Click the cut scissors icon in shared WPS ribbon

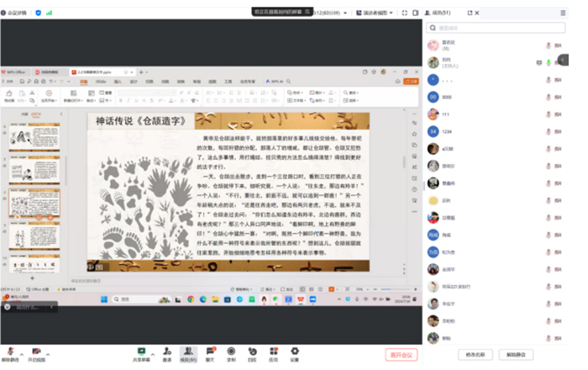(32, 92)
